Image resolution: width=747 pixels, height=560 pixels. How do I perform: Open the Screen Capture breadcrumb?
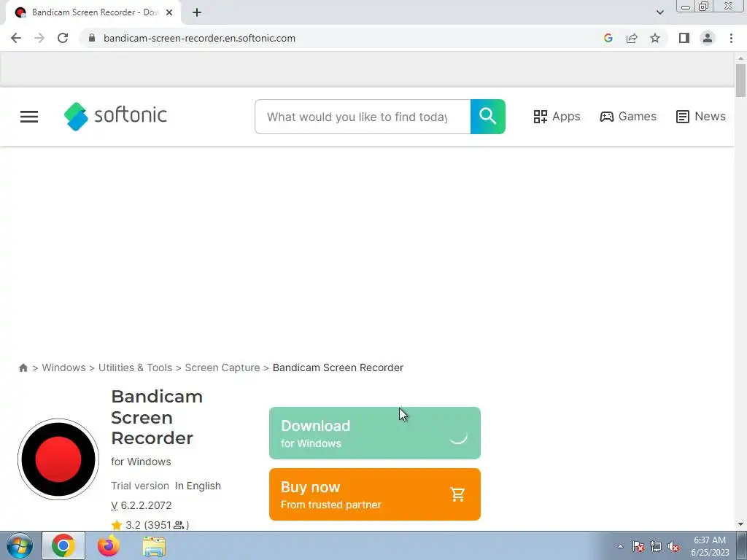point(222,367)
